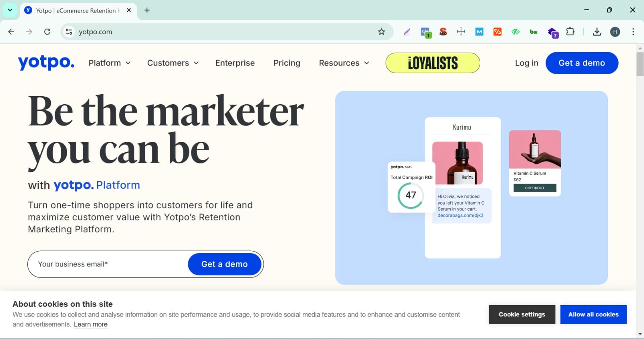Click the address bar URL yotpo.com
644x339 pixels.
(x=95, y=32)
